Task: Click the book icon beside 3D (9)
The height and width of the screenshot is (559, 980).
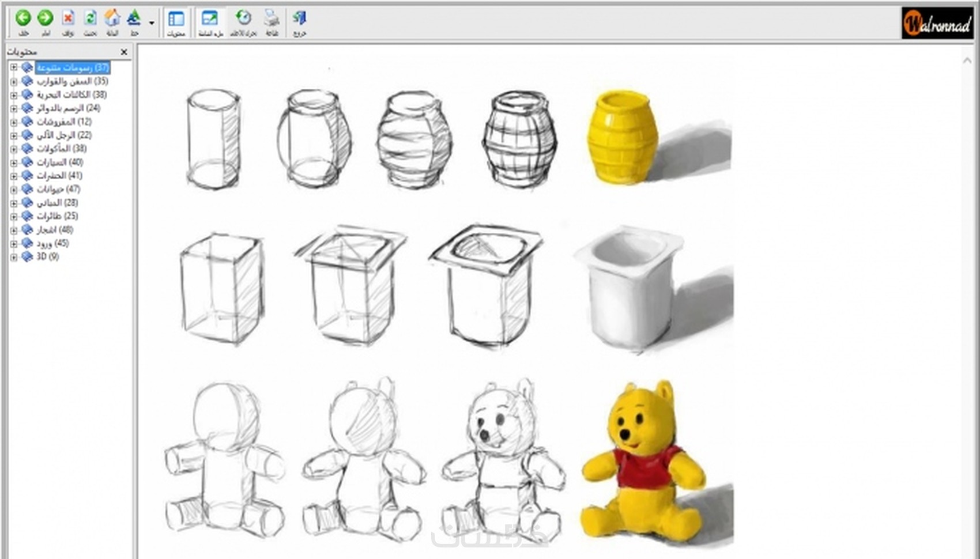Action: click(x=27, y=256)
